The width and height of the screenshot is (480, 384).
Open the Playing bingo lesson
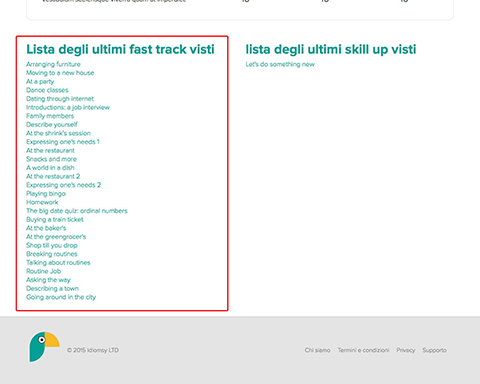pyautogui.click(x=46, y=194)
